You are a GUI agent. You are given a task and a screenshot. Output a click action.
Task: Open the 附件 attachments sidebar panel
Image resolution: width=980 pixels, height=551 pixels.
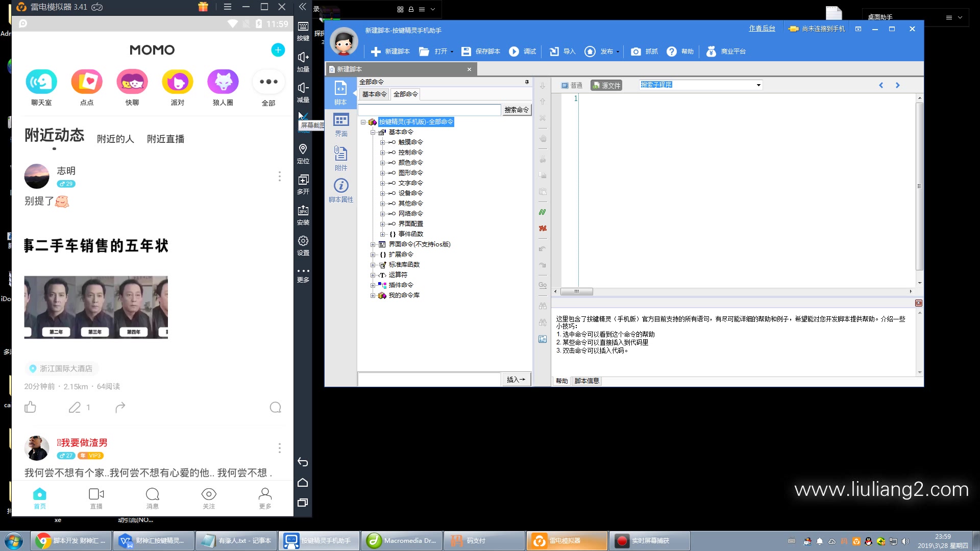pyautogui.click(x=341, y=158)
